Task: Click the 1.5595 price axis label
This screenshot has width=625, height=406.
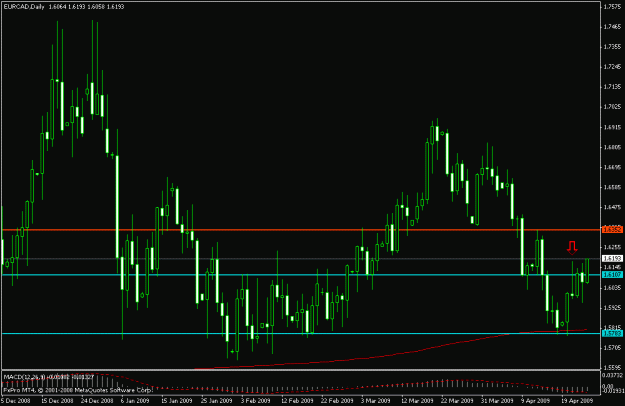Action: tap(613, 367)
